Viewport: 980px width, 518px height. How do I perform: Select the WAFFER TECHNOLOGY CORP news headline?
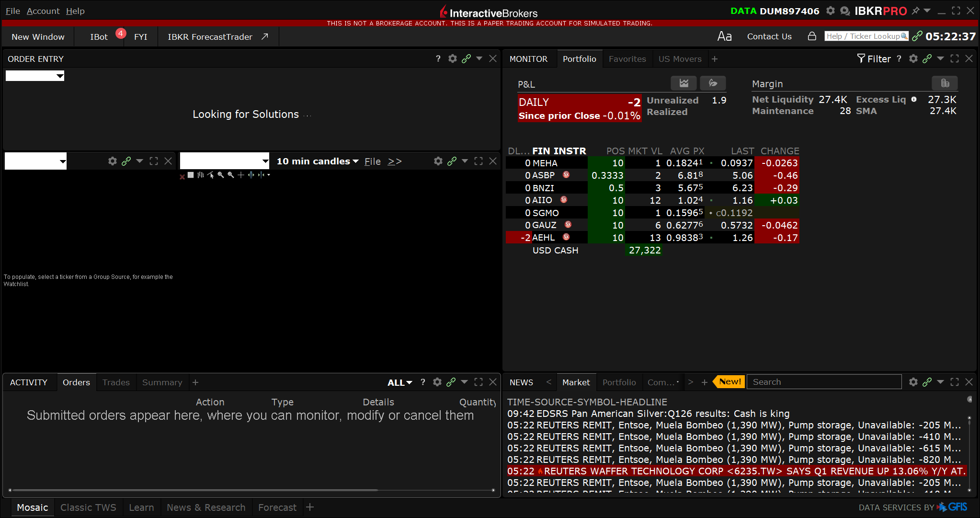tap(737, 471)
